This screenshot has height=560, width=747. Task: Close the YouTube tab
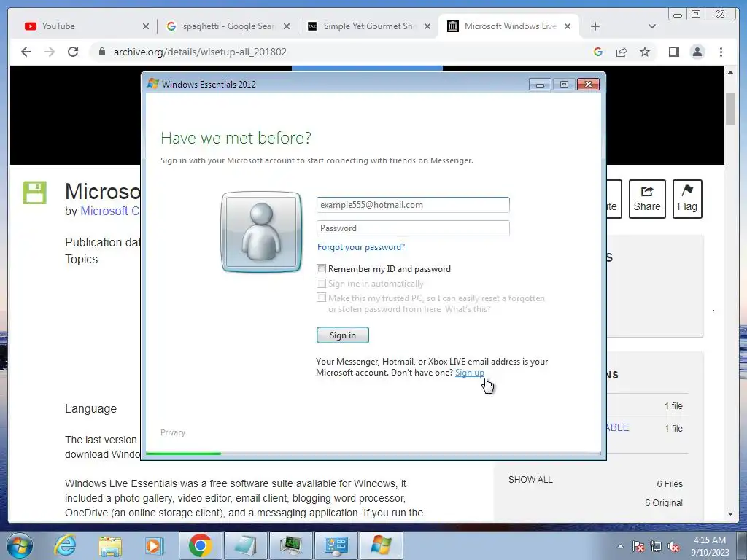[x=146, y=26]
